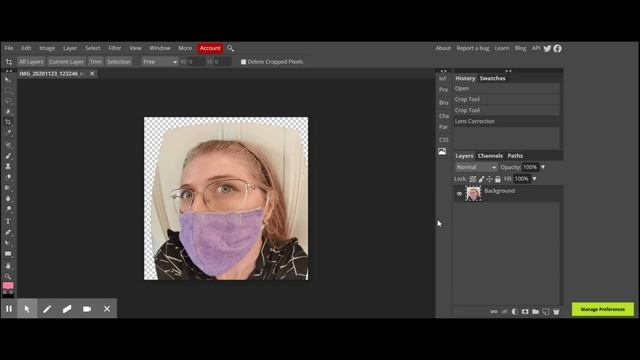The height and width of the screenshot is (360, 640).
Task: Open layer effects (eff) button
Action: [x=504, y=312]
